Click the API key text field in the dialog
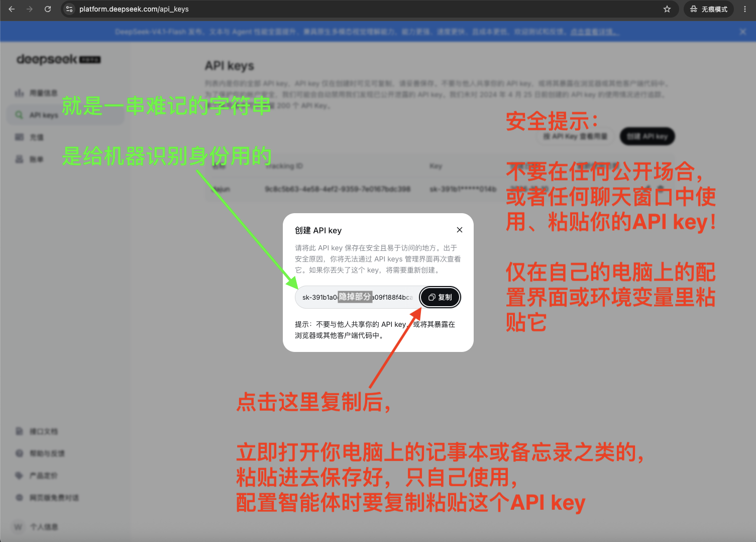This screenshot has height=542, width=756. [358, 297]
